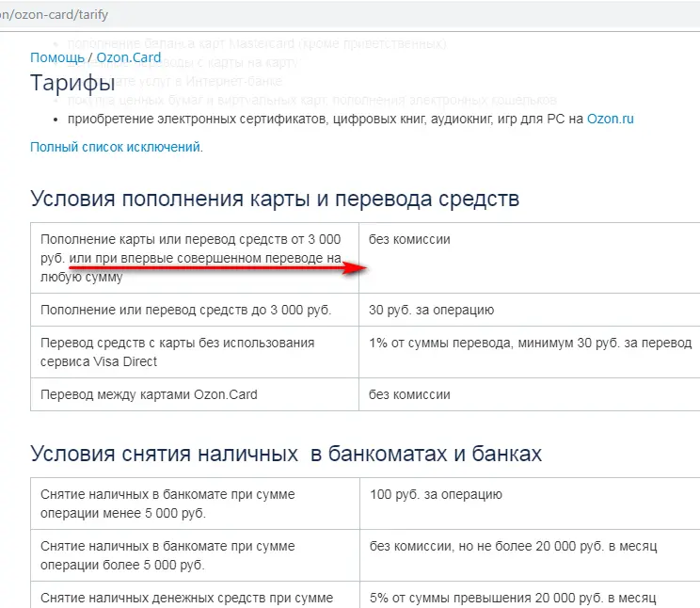This screenshot has width=700, height=608.
Task: Select cell 100 руб. за операцию
Action: tap(530, 504)
